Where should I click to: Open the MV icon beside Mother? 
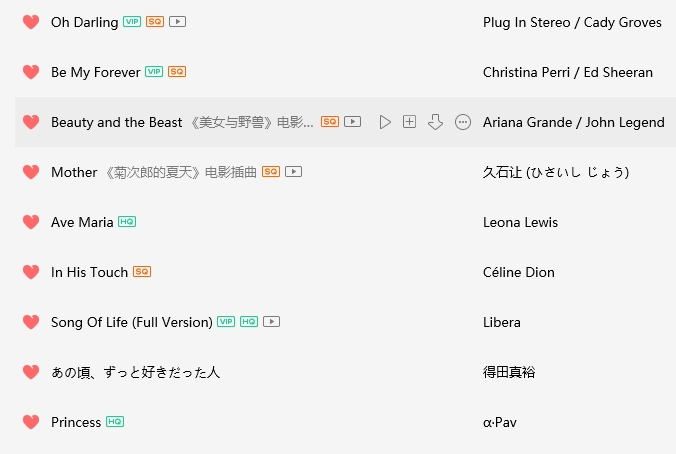pyautogui.click(x=293, y=172)
